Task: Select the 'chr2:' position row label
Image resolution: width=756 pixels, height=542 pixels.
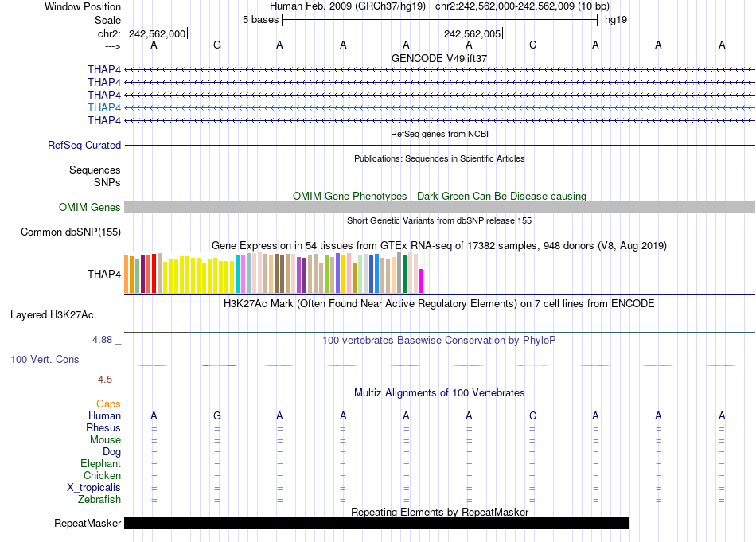Action: (x=109, y=33)
